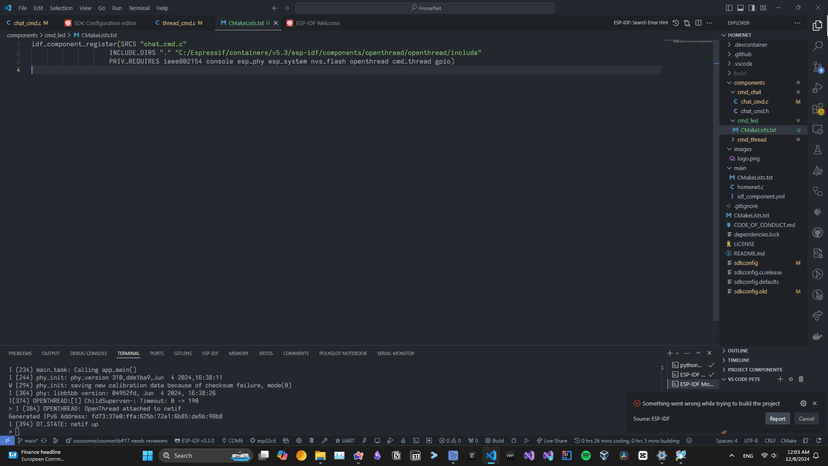
Task: Expand the OUTLINE section
Action: point(738,351)
